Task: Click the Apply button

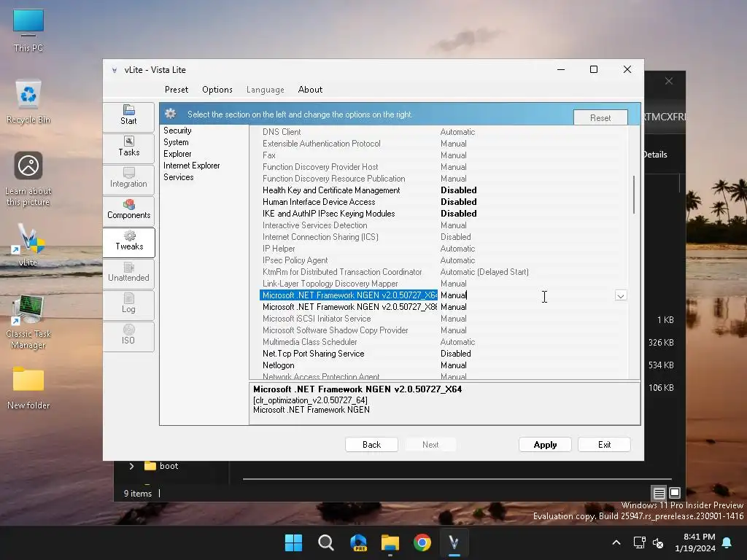Action: click(545, 445)
